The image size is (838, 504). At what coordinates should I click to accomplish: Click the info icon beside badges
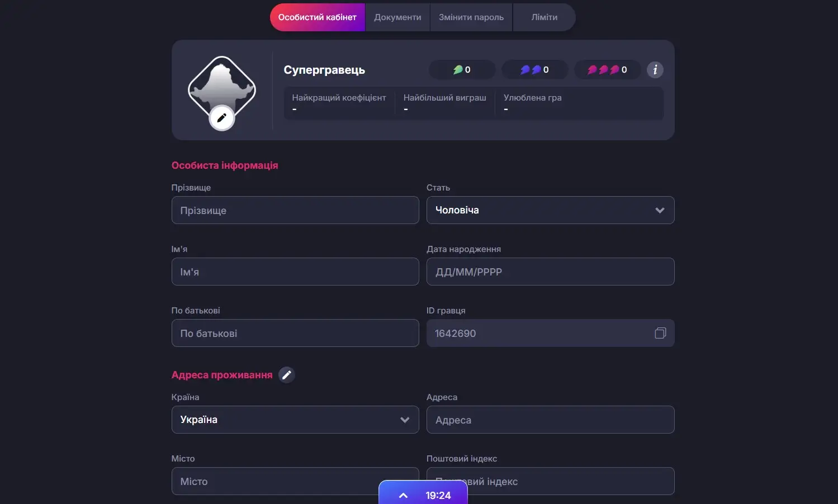point(655,70)
